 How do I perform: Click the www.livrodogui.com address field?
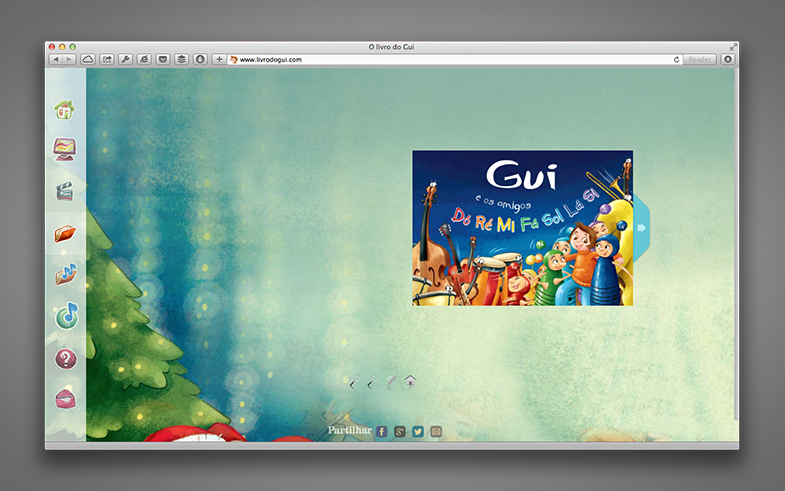tap(455, 60)
